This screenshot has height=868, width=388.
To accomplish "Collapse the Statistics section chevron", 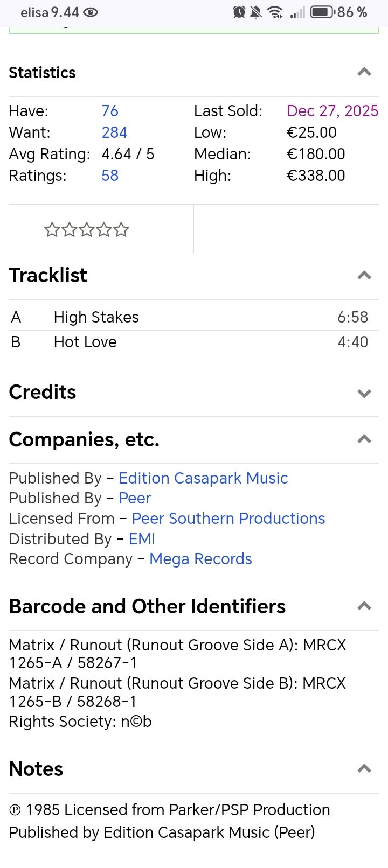I will point(364,72).
